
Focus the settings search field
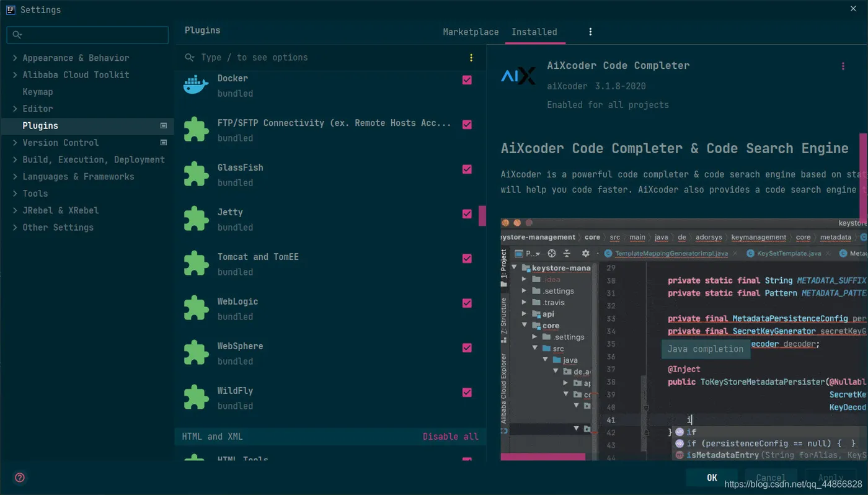(x=87, y=35)
